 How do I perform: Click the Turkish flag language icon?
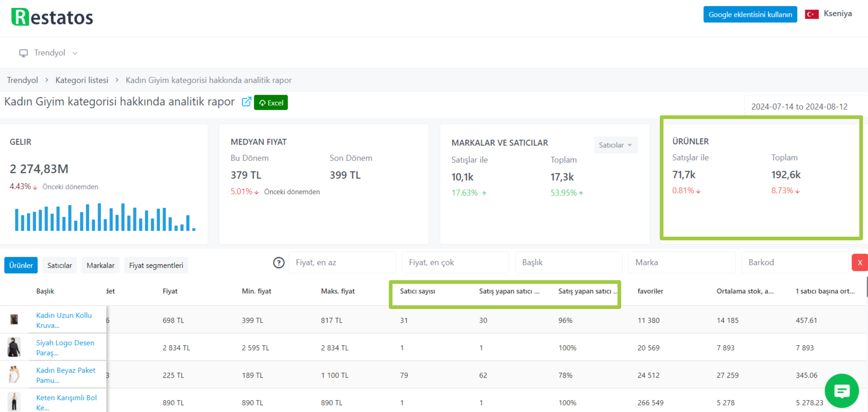812,14
